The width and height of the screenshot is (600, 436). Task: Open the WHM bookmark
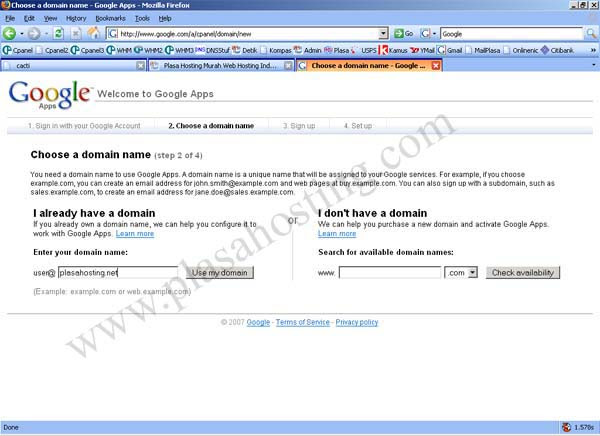click(119, 50)
